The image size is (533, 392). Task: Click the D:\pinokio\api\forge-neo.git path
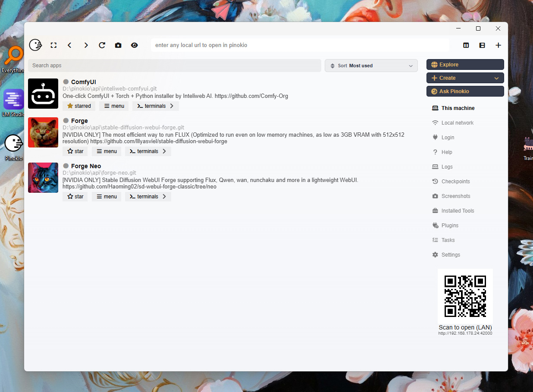(x=99, y=173)
